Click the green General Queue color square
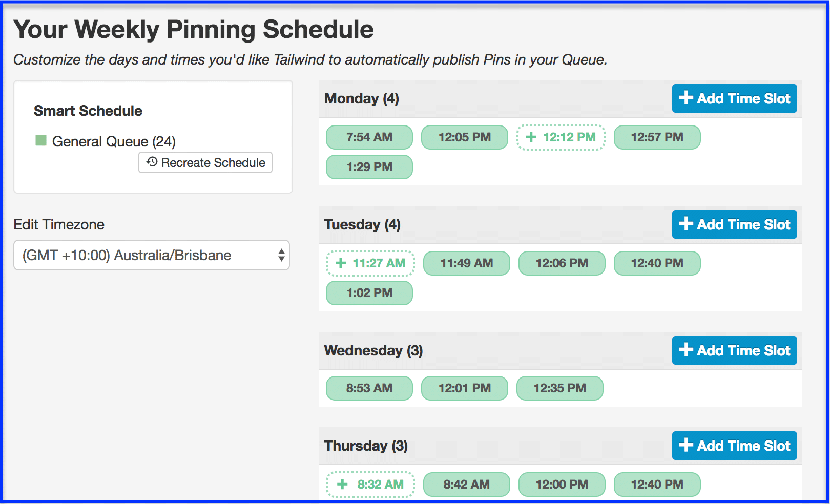Image resolution: width=830 pixels, height=504 pixels. (x=41, y=140)
